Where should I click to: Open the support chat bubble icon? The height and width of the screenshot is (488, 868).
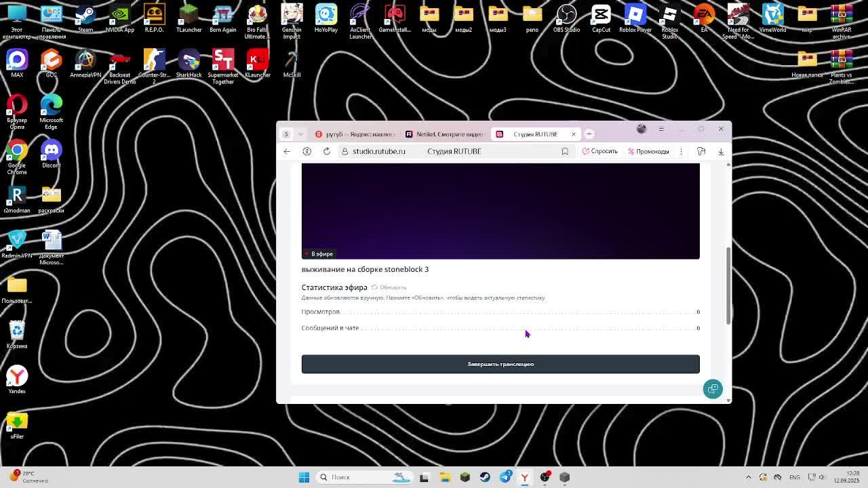(x=712, y=388)
